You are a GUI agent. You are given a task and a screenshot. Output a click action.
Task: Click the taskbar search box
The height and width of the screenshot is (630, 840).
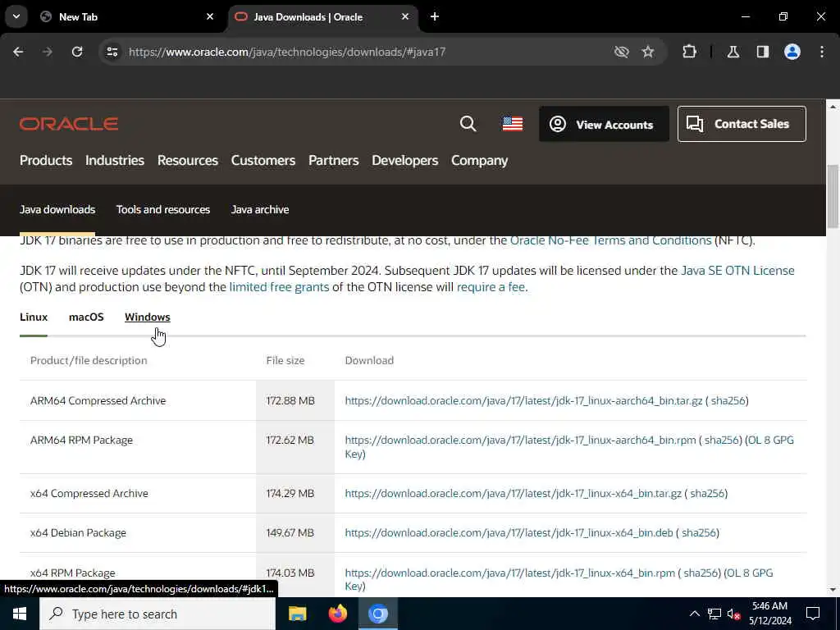point(157,614)
